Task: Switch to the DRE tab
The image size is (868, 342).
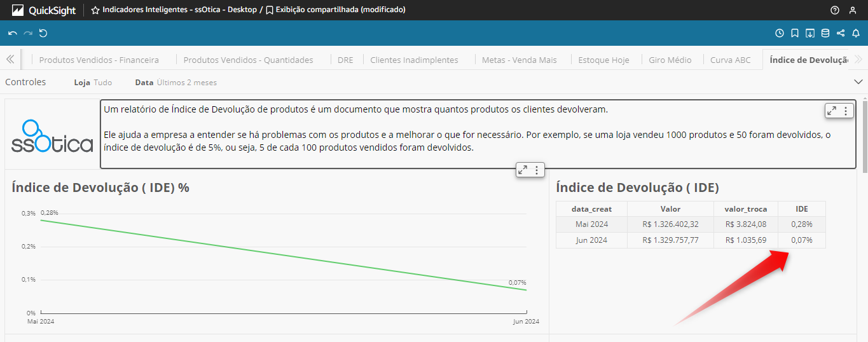Action: point(345,60)
